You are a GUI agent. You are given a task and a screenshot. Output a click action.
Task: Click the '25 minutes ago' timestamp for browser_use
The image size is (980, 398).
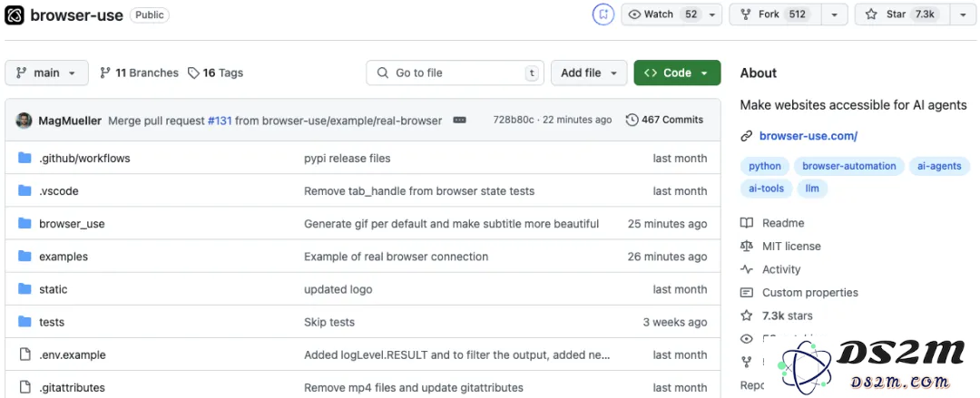tap(668, 224)
